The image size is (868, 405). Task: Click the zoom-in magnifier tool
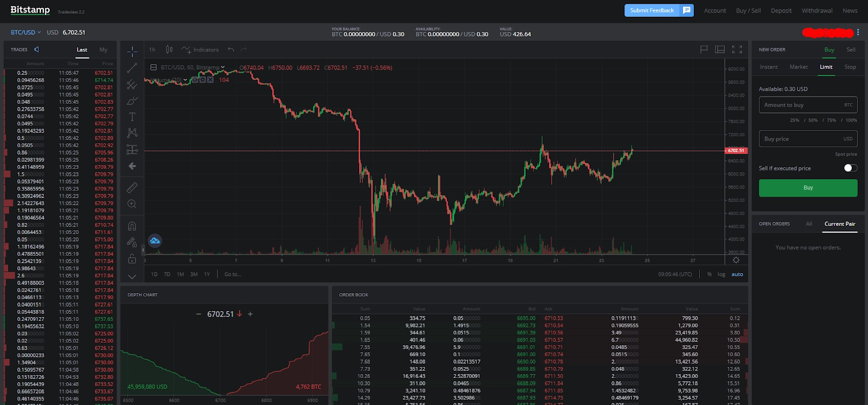[132, 204]
